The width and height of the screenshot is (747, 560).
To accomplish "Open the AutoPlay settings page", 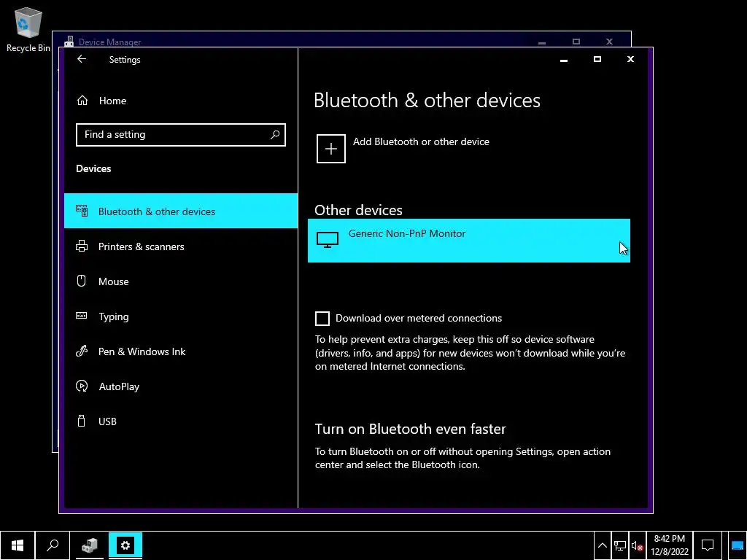I will coord(181,386).
